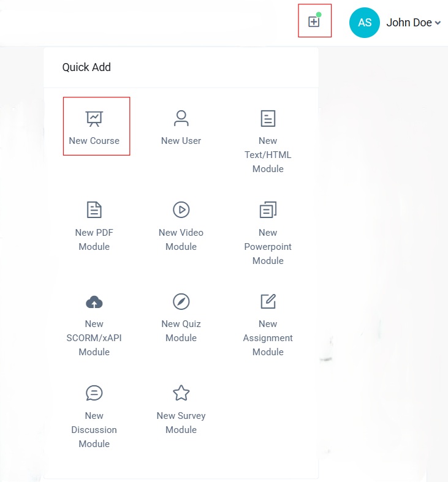Image resolution: width=448 pixels, height=482 pixels.
Task: Click the New Text/HTML Module label
Action: (x=268, y=154)
